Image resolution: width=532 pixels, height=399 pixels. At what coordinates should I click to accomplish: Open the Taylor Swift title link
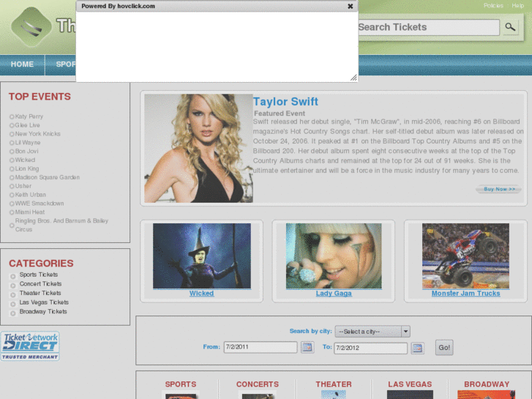pyautogui.click(x=285, y=102)
